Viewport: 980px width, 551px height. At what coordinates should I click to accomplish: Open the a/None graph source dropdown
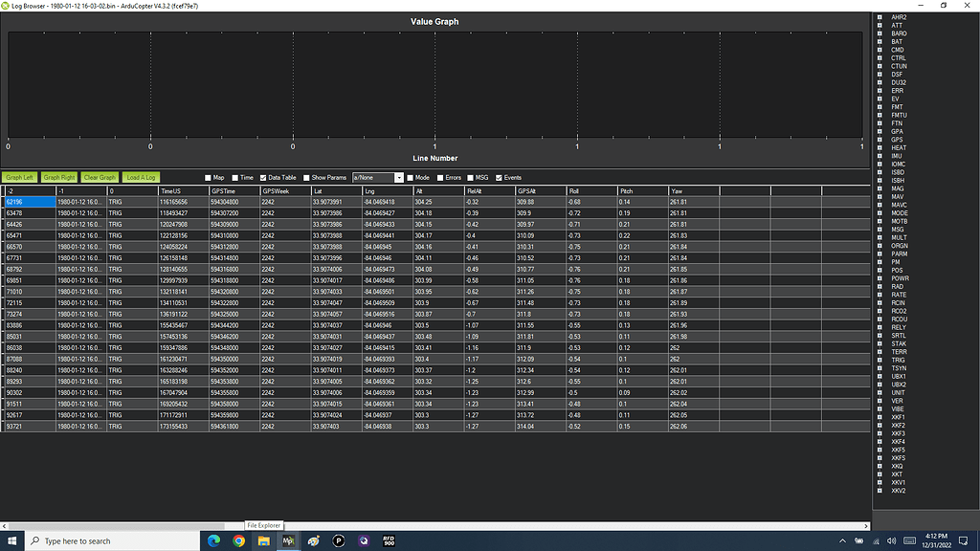(x=397, y=177)
